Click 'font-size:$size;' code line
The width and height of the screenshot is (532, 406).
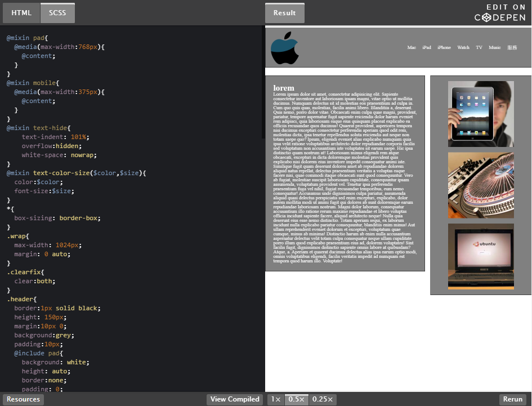pos(44,191)
